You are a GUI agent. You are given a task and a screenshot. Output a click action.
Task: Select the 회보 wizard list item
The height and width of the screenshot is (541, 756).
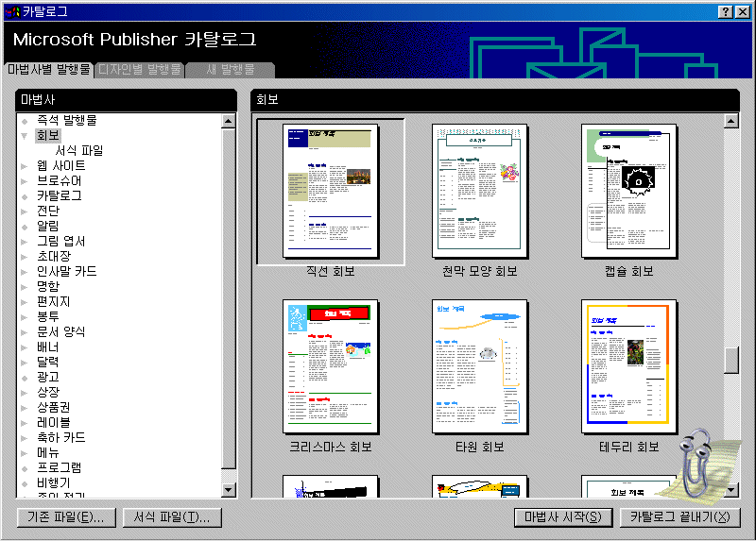click(x=48, y=135)
